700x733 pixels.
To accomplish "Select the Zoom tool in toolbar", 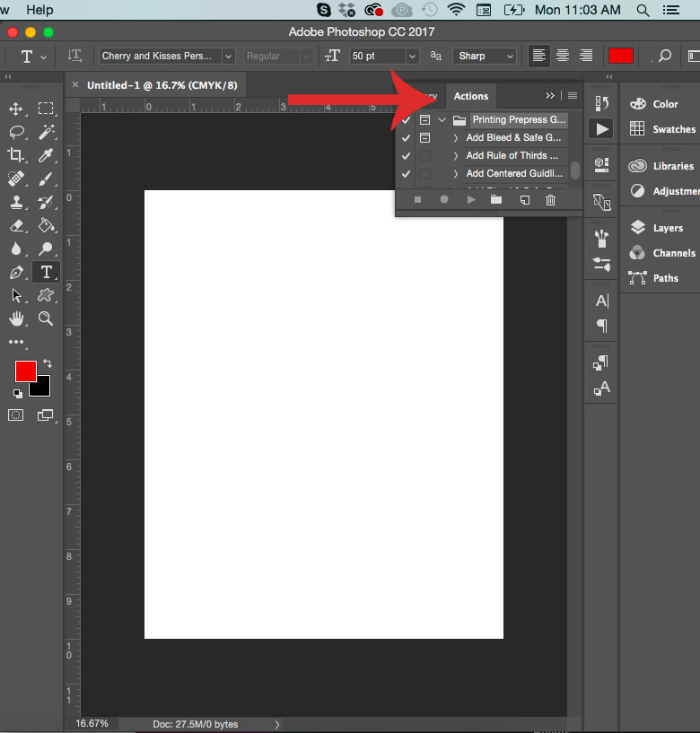I will click(x=46, y=319).
